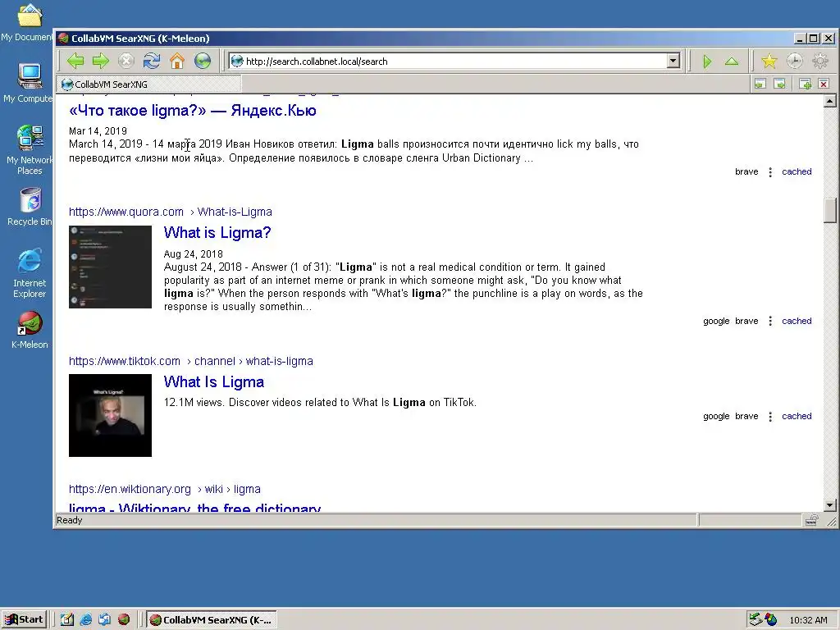Screen dimensions: 840x630
Task: Click CollabVM SearXNG taskbar button
Action: pyautogui.click(x=212, y=620)
